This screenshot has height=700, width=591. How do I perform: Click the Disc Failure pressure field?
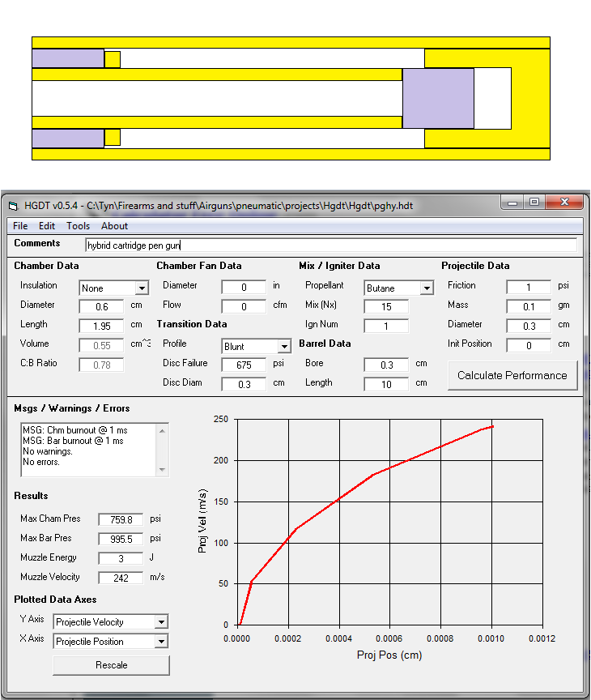pyautogui.click(x=244, y=365)
